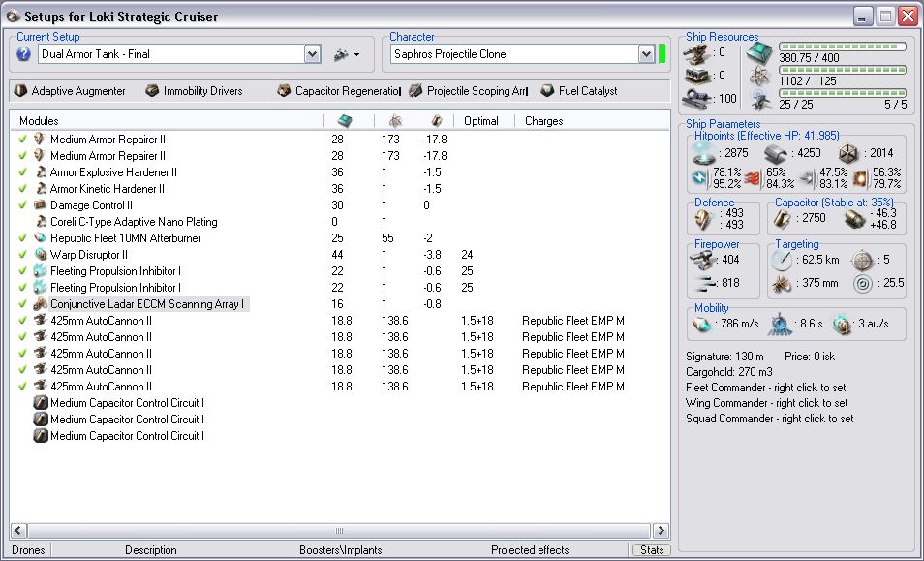Click the first Medium Capacitor Control Circuit I icon

[x=40, y=403]
